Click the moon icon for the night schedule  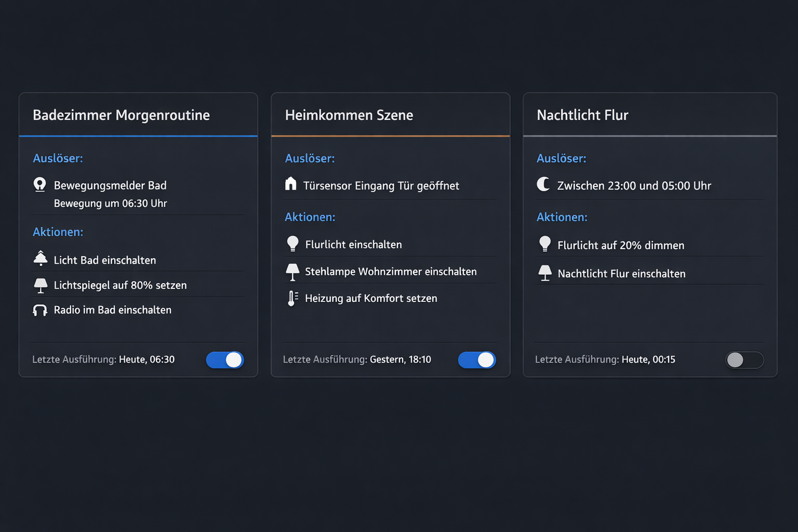(x=543, y=184)
